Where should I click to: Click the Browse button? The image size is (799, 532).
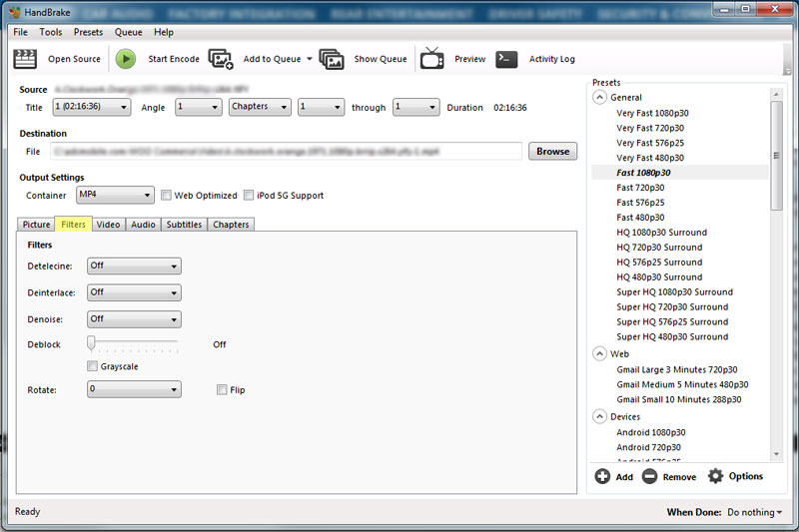[553, 151]
